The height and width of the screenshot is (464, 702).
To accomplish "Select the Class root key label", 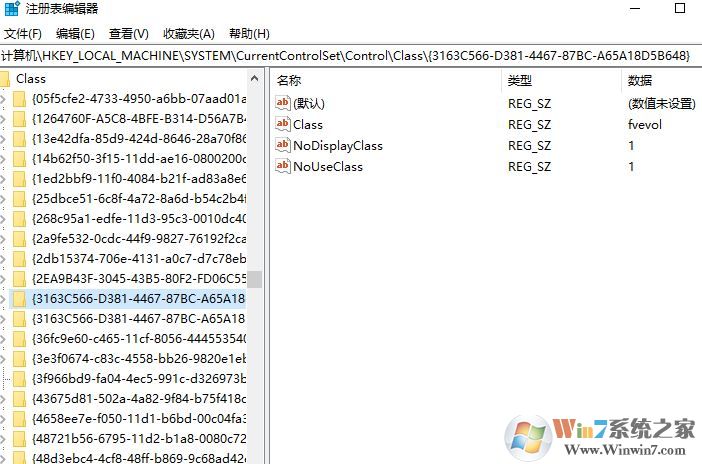I will pos(31,79).
